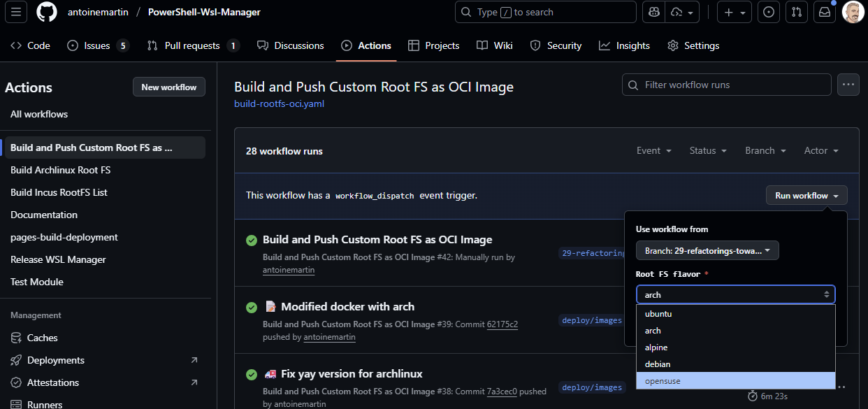Open the create new plus menu
The image size is (868, 409).
[x=734, y=12]
